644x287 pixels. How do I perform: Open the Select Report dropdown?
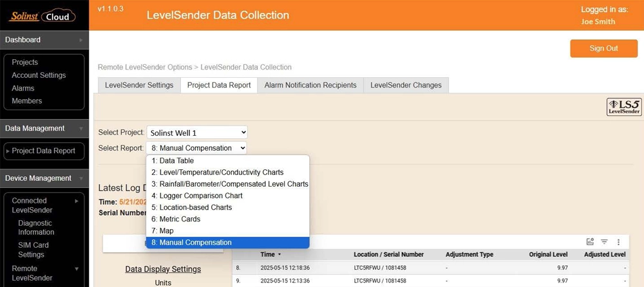coord(196,148)
